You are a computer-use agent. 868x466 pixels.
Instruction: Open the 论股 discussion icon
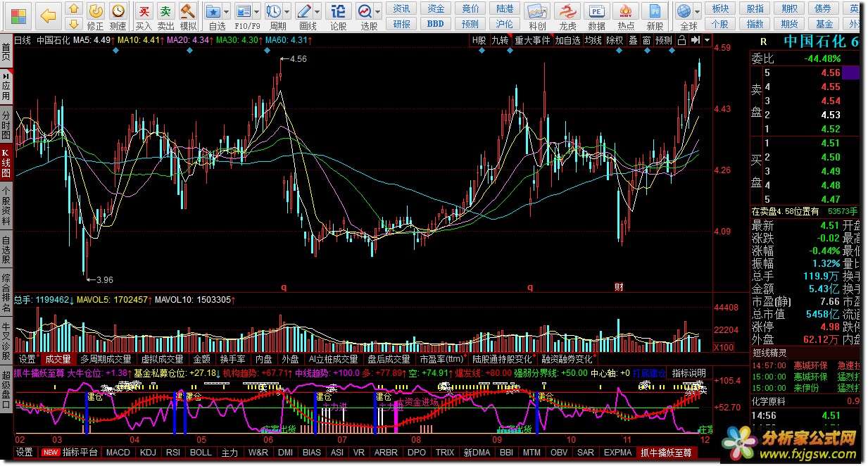(339, 11)
